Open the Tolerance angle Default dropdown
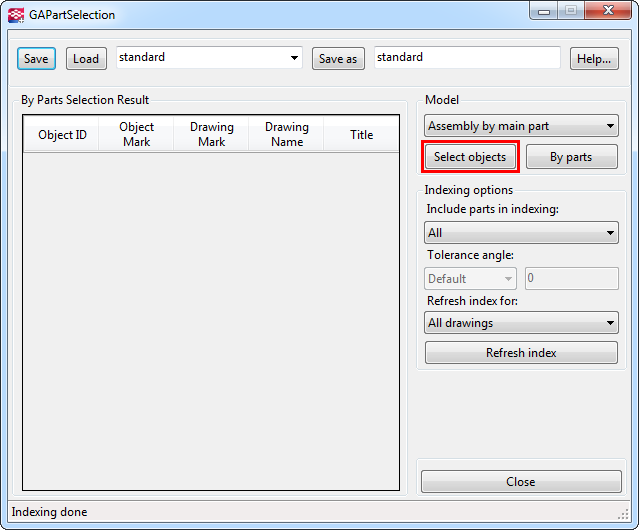 [470, 279]
